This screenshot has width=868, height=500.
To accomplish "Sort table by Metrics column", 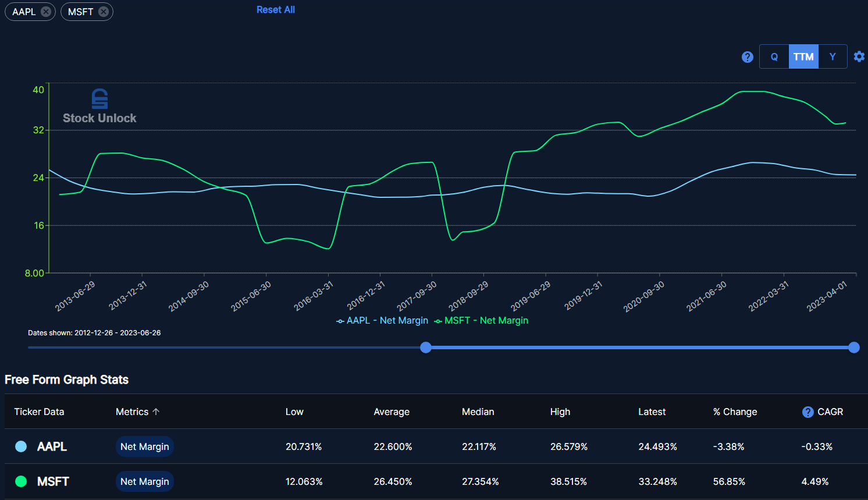I will pyautogui.click(x=132, y=412).
